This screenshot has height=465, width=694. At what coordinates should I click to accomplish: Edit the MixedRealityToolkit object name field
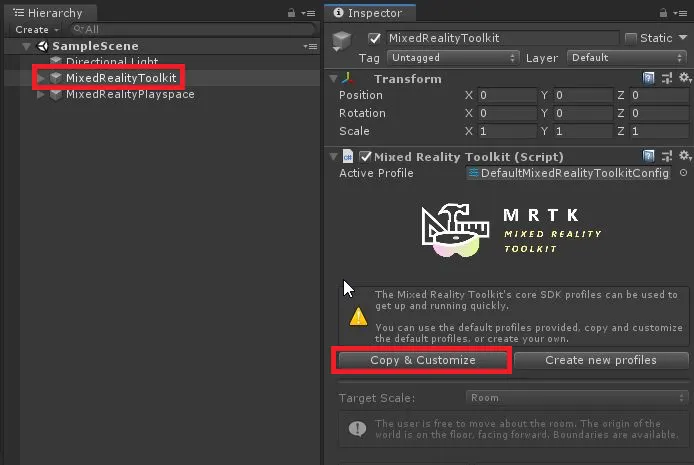(502, 38)
